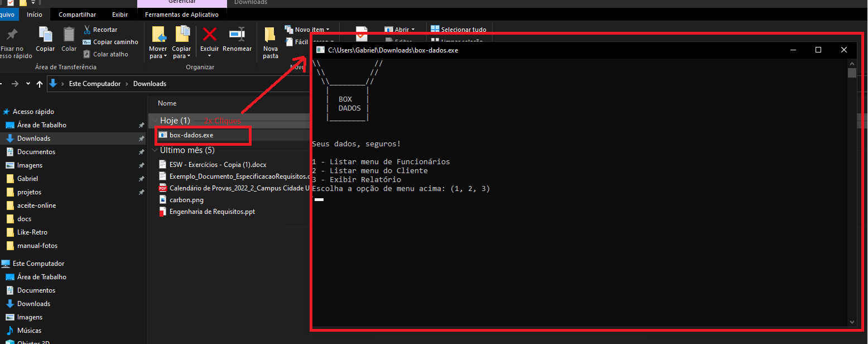
Task: Select Este Computador in the sidebar tree
Action: pyautogui.click(x=33, y=264)
